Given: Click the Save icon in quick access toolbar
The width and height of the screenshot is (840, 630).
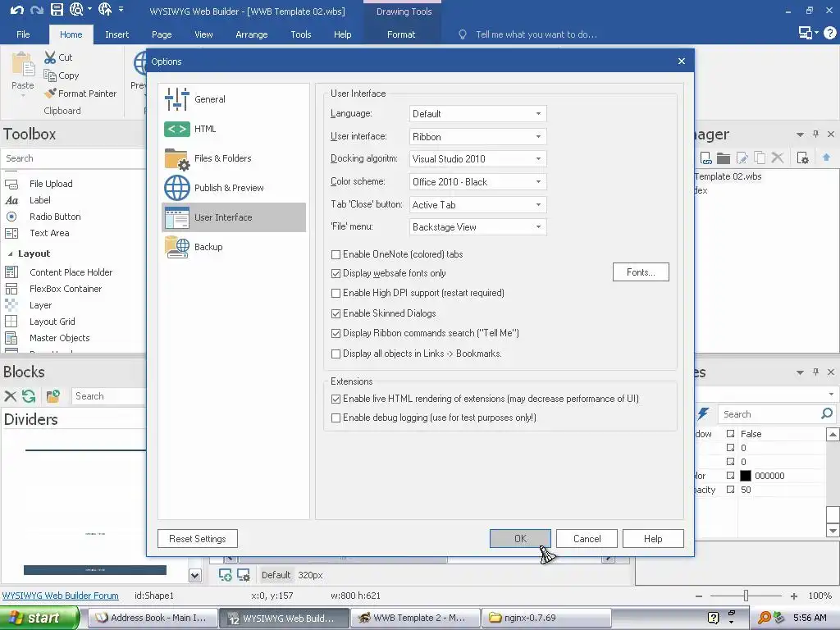Looking at the screenshot, I should pos(57,9).
